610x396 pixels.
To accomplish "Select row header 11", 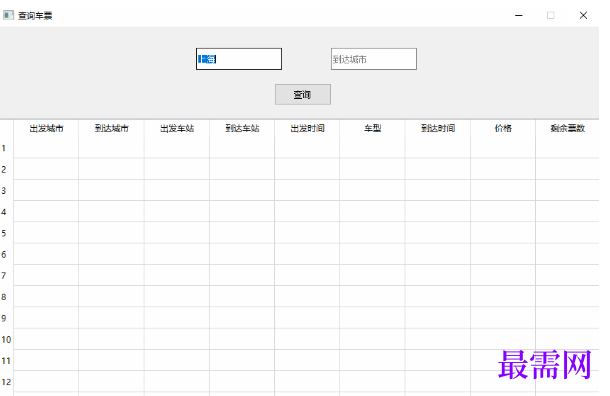I will (x=7, y=361).
